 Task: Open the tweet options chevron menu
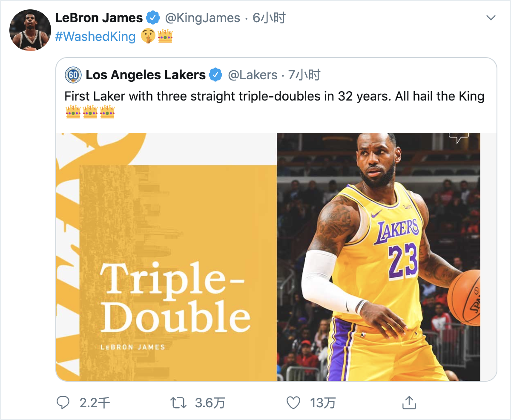click(491, 18)
